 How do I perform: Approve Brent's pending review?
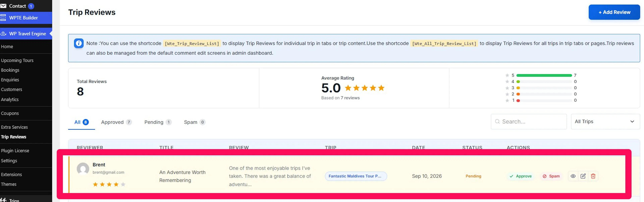(521, 176)
